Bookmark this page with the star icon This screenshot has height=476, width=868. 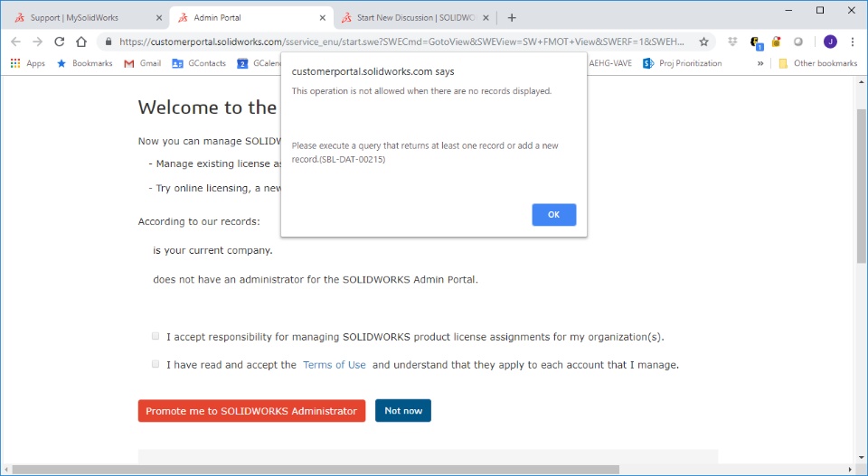tap(703, 42)
